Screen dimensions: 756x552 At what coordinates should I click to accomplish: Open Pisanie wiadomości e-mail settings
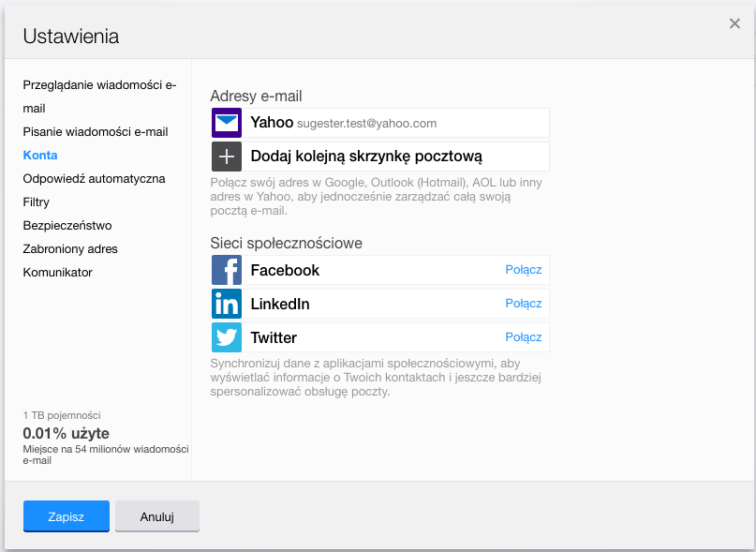[x=96, y=132]
